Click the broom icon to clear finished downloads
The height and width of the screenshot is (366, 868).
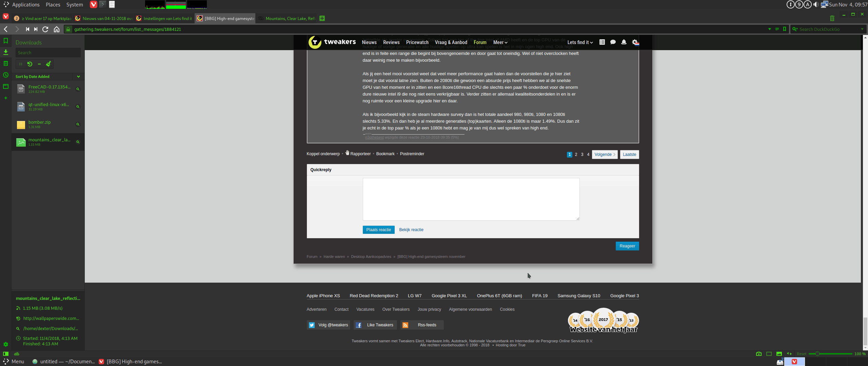point(48,64)
